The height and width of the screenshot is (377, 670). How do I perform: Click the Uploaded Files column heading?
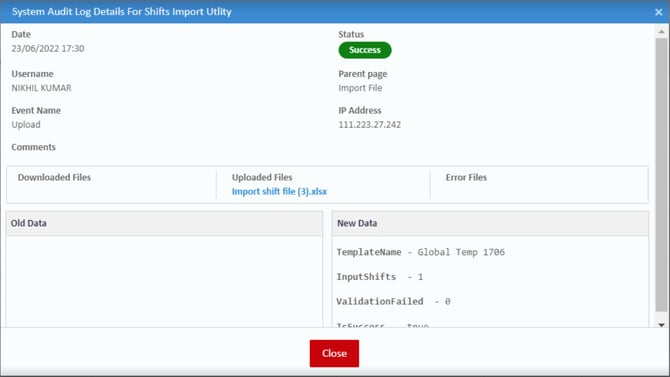(262, 177)
